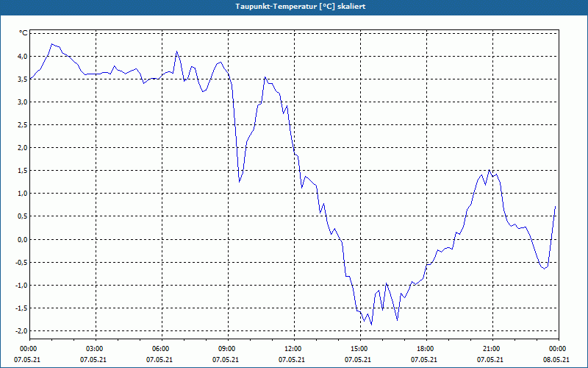Select the 07.05.21 date under 21:00

click(x=490, y=360)
